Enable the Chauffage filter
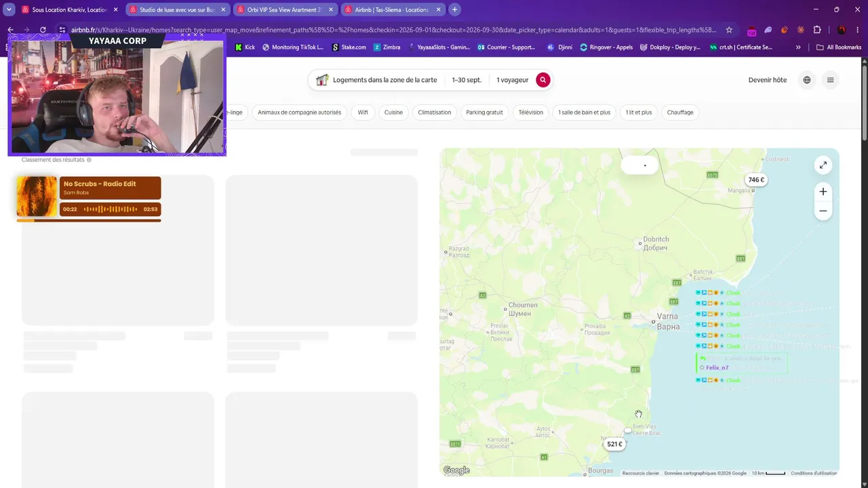This screenshot has width=868, height=488. (680, 113)
